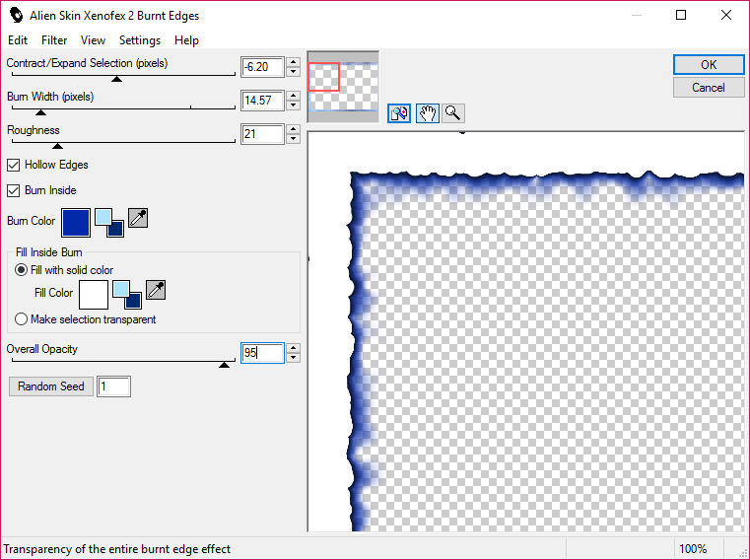Open foreground/background swatches beside Burn Color
The height and width of the screenshot is (560, 750).
point(109,223)
